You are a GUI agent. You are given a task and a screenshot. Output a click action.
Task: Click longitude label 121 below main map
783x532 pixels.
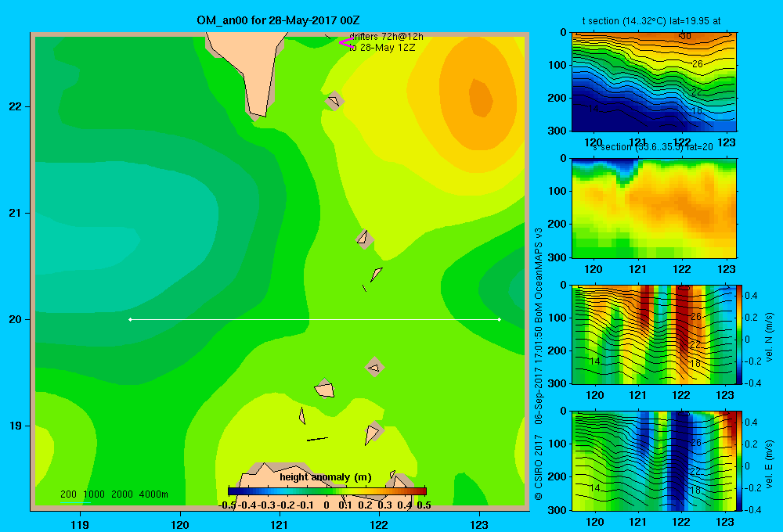(280, 524)
